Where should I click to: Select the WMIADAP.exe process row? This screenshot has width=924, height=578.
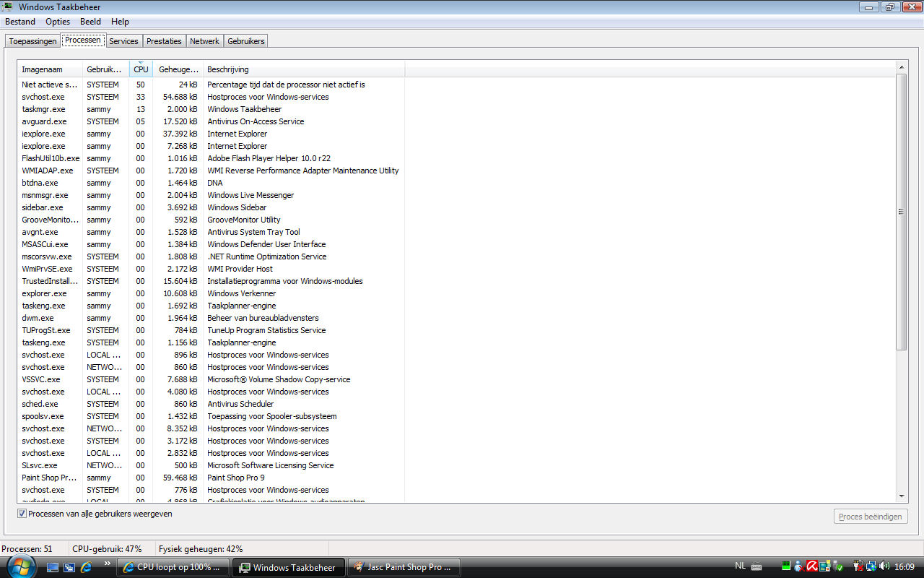tap(211, 171)
